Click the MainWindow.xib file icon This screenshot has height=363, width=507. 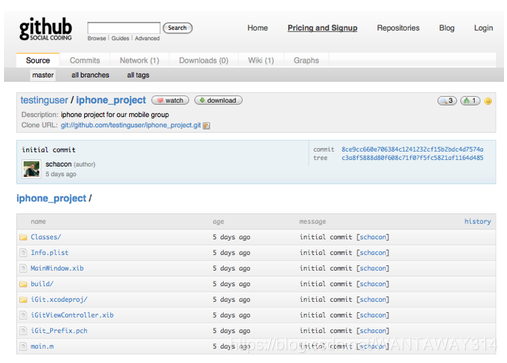[x=23, y=268]
